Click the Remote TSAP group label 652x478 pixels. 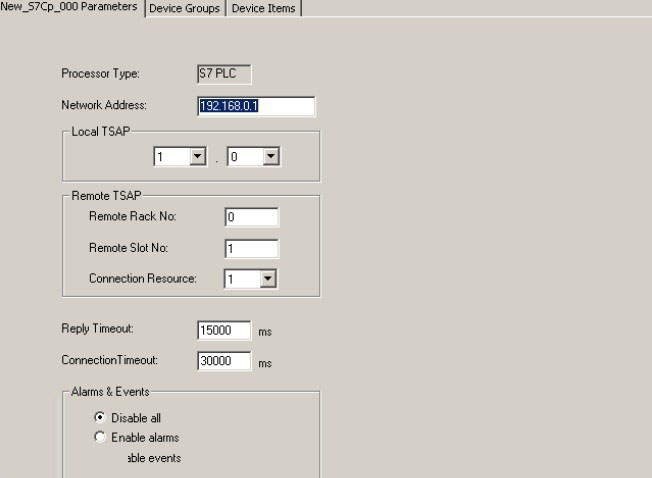[106, 196]
